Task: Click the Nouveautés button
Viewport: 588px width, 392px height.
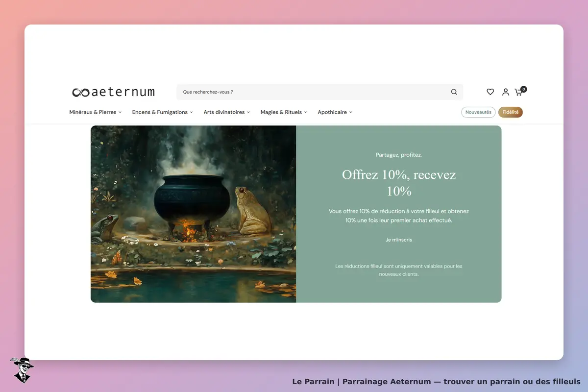Action: (x=478, y=112)
